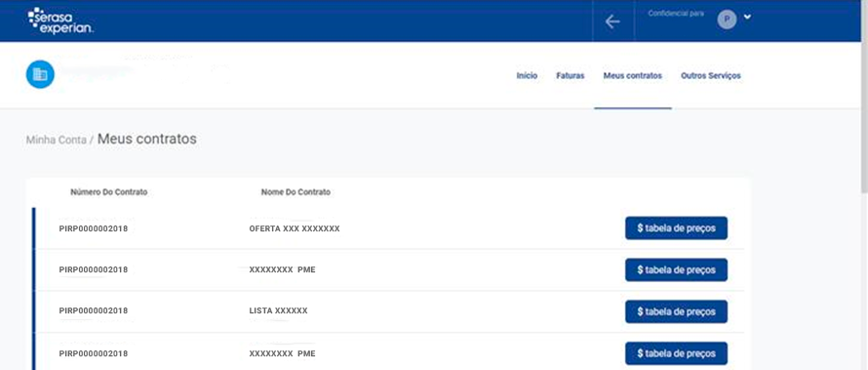Click the blue company building icon
868x370 pixels.
pos(40,74)
